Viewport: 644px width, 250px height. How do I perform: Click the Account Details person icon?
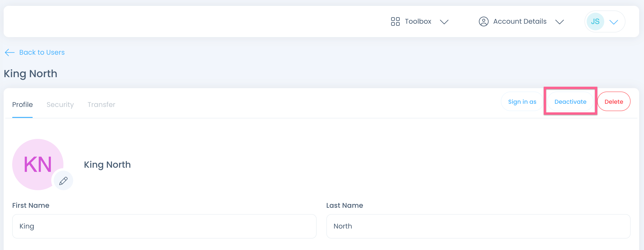click(483, 21)
